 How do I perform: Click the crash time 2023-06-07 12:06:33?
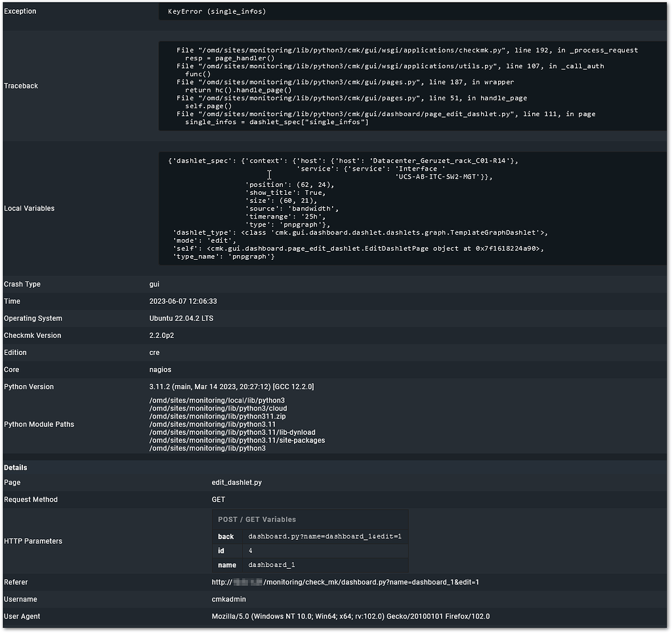pos(183,302)
